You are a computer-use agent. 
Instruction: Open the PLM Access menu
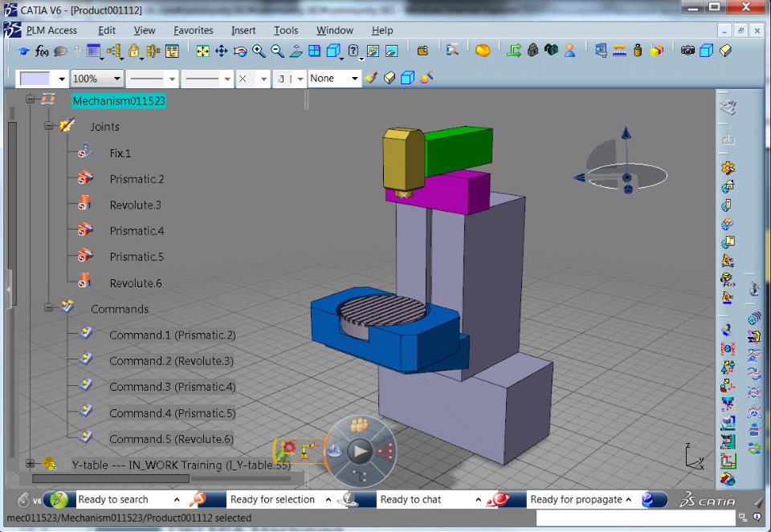click(51, 30)
